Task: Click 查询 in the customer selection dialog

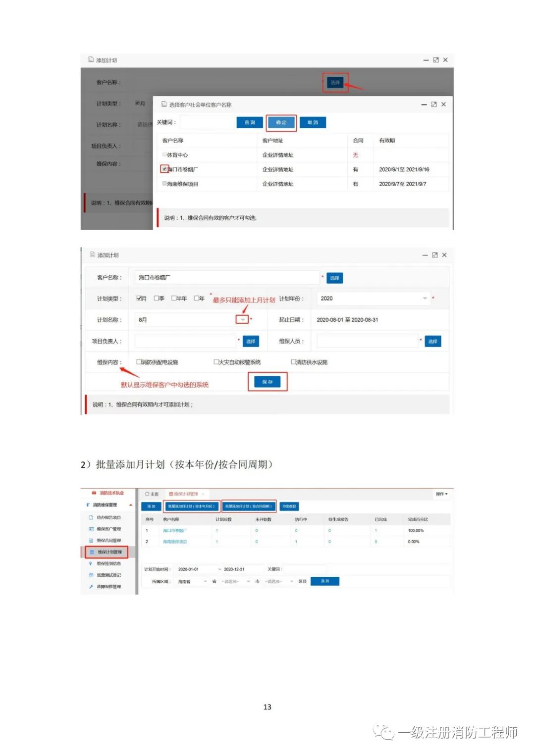Action: [x=250, y=122]
